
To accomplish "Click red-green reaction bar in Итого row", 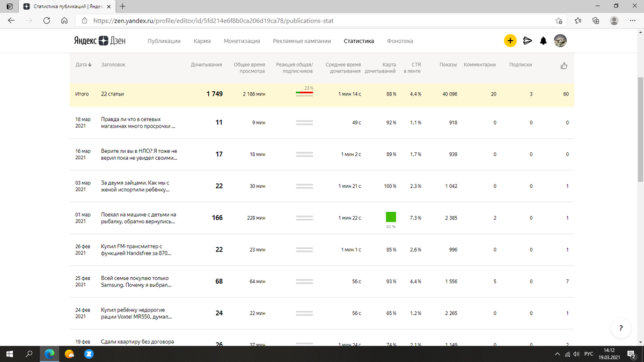I will pos(305,93).
